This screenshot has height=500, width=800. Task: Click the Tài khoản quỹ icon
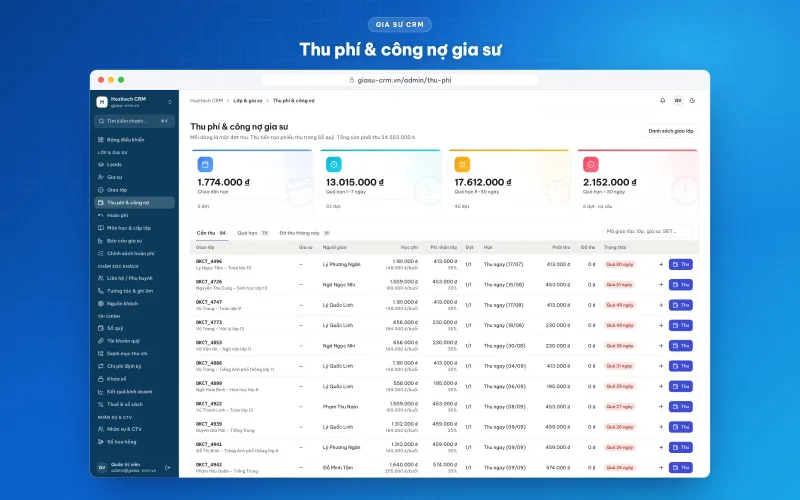coord(101,341)
